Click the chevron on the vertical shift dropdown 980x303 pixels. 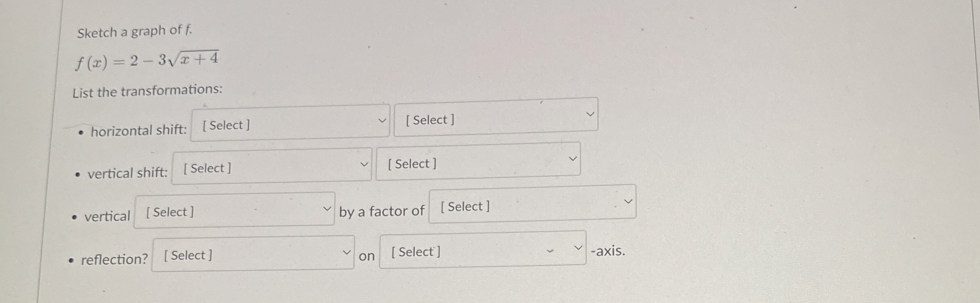[364, 164]
